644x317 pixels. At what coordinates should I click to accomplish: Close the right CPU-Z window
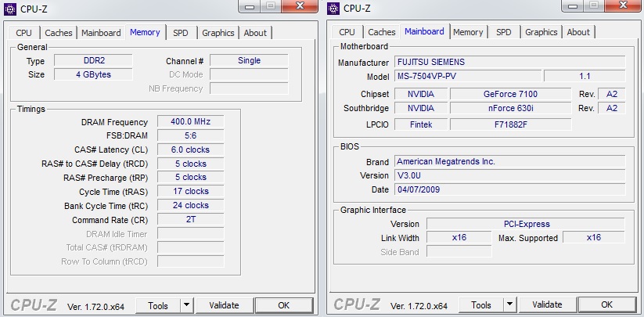tap(624, 5)
